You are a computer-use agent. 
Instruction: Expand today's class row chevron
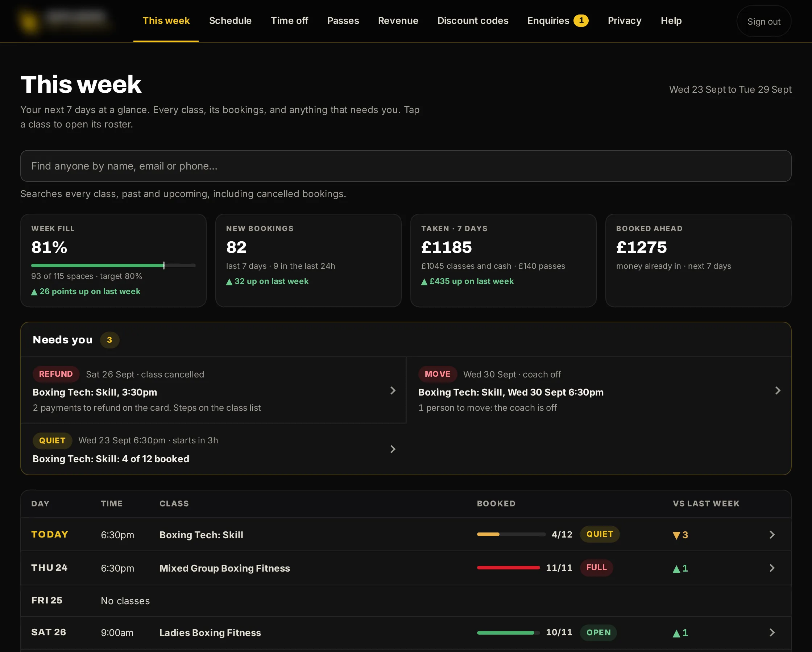pos(772,535)
